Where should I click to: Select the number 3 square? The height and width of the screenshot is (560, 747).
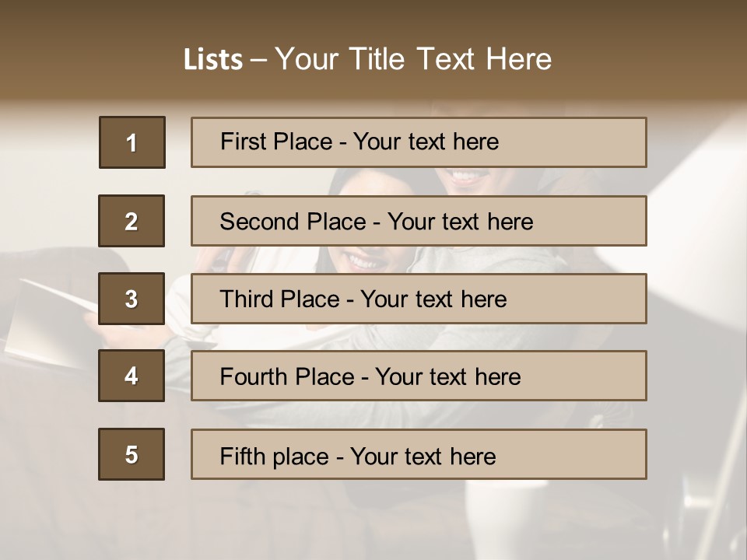(x=132, y=299)
